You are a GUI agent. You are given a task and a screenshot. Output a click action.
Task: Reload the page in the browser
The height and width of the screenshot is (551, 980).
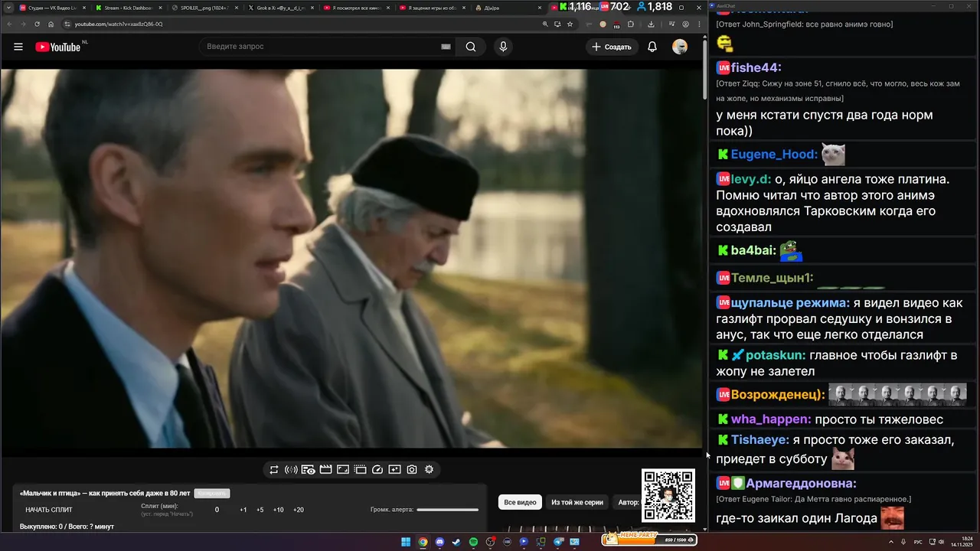(x=38, y=24)
